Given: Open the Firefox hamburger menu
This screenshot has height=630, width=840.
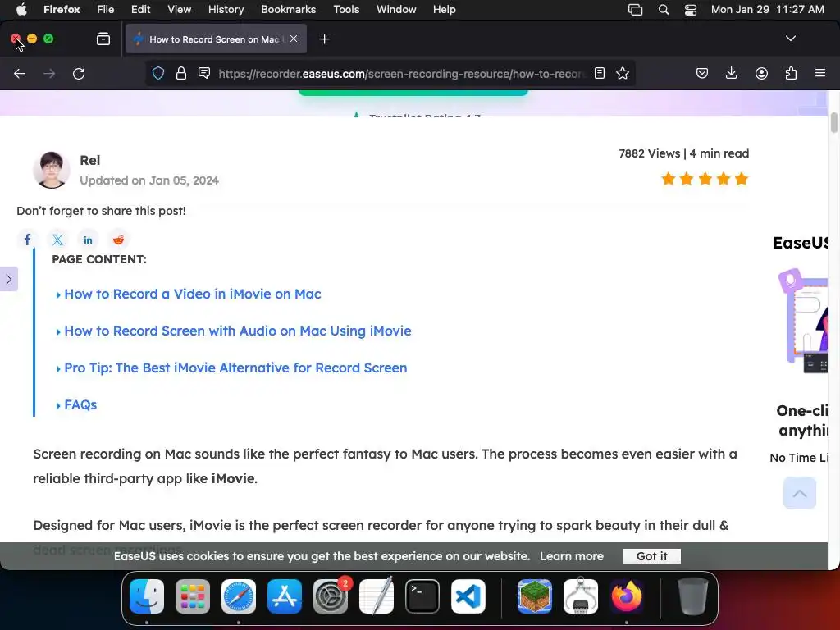Looking at the screenshot, I should [x=820, y=73].
